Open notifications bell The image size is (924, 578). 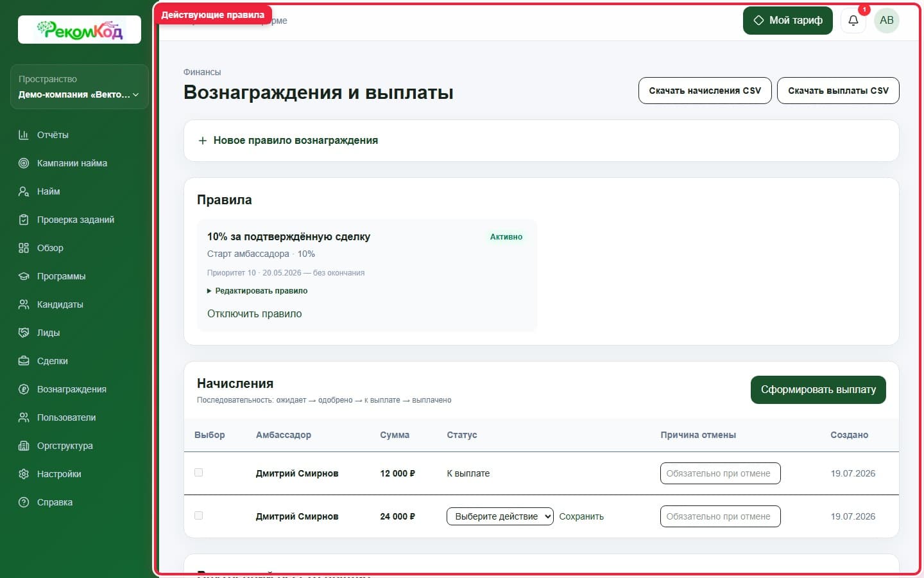pos(853,21)
